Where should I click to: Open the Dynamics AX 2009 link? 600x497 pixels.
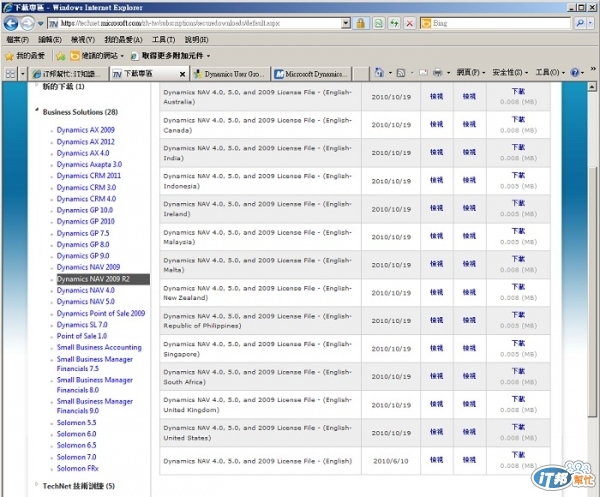click(86, 130)
